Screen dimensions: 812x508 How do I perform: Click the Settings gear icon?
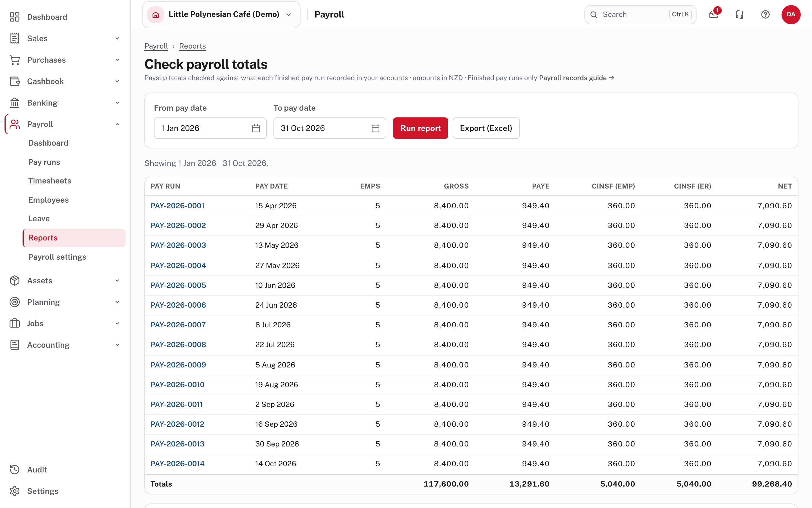15,491
